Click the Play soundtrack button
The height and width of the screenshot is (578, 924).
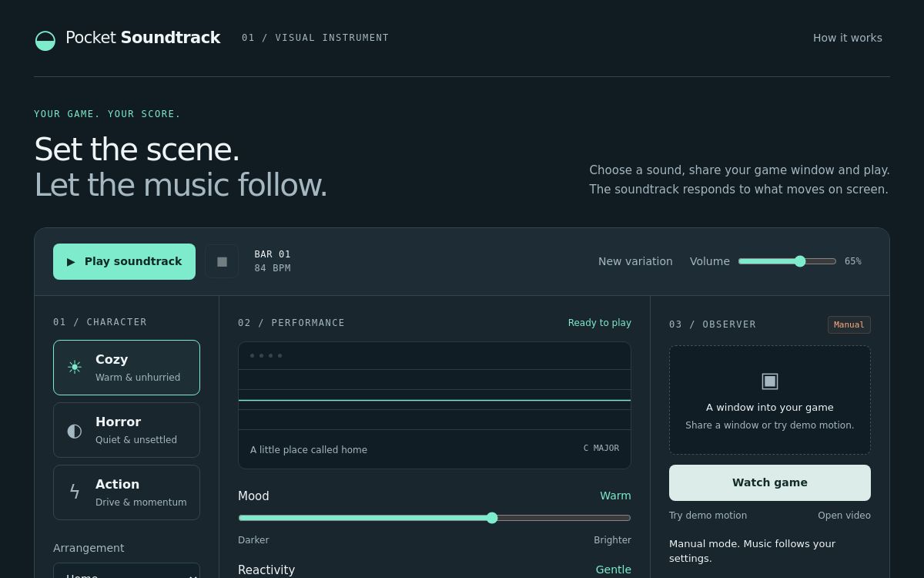(x=124, y=261)
